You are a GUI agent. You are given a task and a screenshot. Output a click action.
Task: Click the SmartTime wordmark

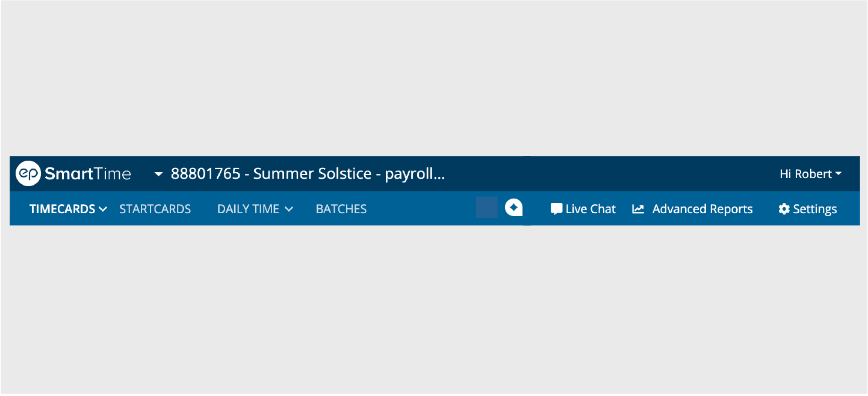point(88,174)
